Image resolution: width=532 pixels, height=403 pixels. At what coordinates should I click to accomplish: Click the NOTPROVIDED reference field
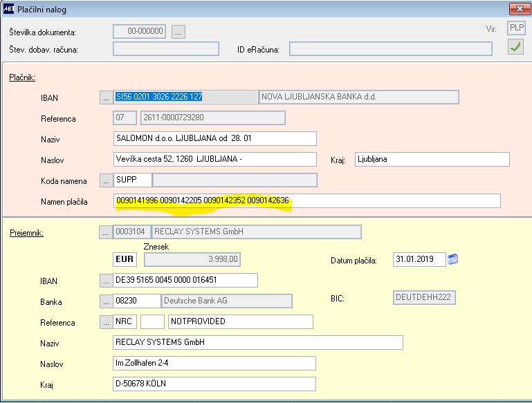pos(241,321)
